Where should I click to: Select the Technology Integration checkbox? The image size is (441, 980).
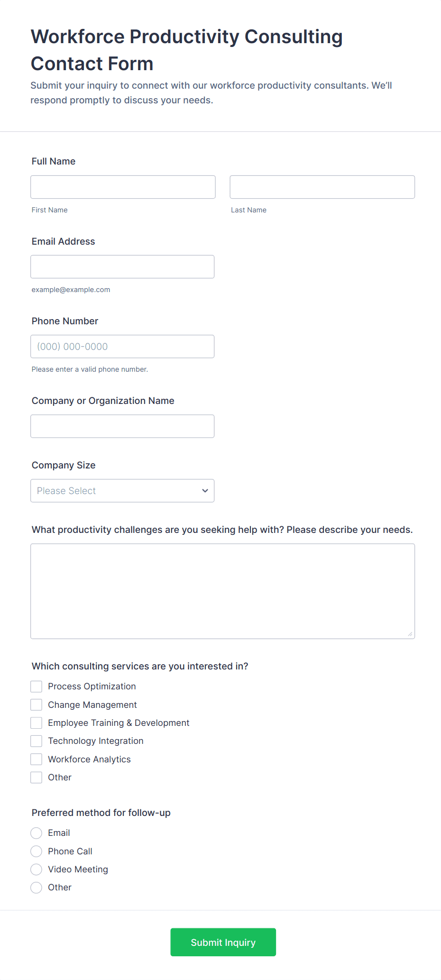[36, 741]
